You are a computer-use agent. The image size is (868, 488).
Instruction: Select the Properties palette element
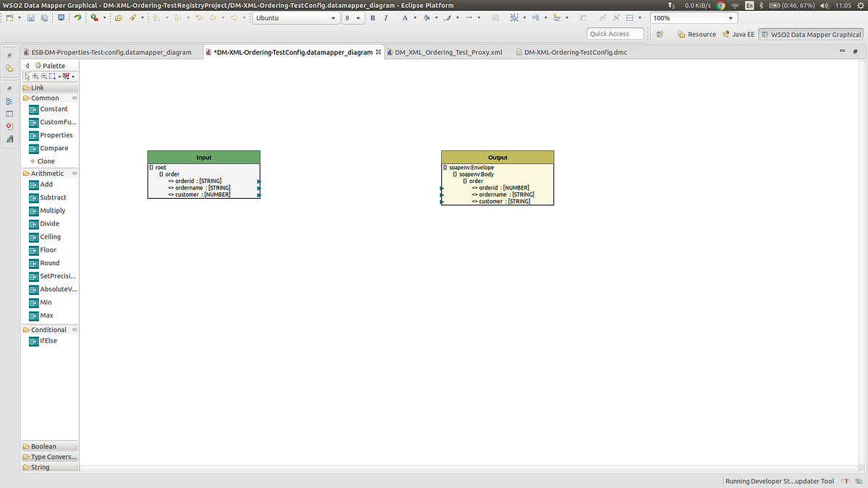pos(52,135)
